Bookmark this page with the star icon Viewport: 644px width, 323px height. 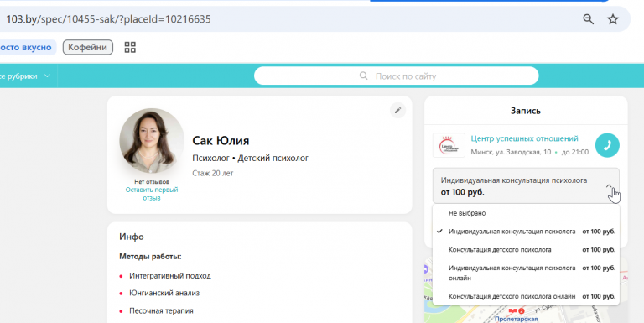[613, 19]
